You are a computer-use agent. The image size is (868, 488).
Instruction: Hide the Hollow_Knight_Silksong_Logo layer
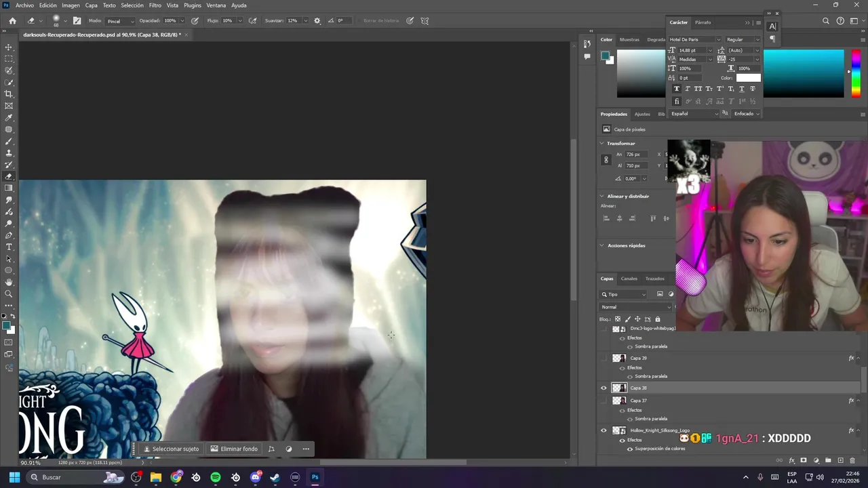click(x=604, y=430)
